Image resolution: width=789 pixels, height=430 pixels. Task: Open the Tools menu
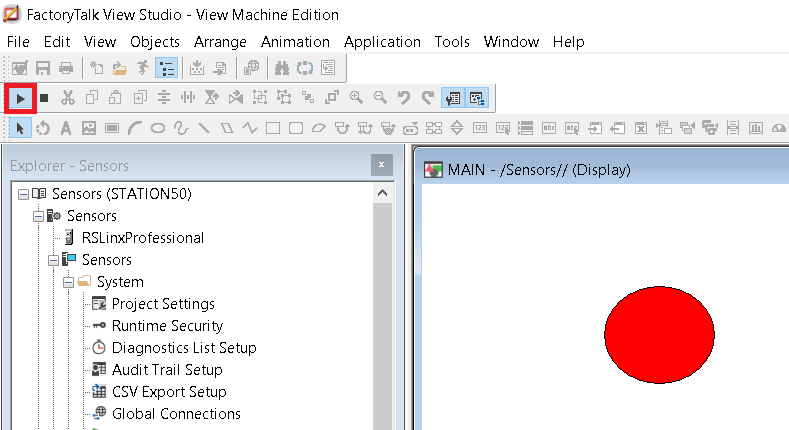[452, 42]
